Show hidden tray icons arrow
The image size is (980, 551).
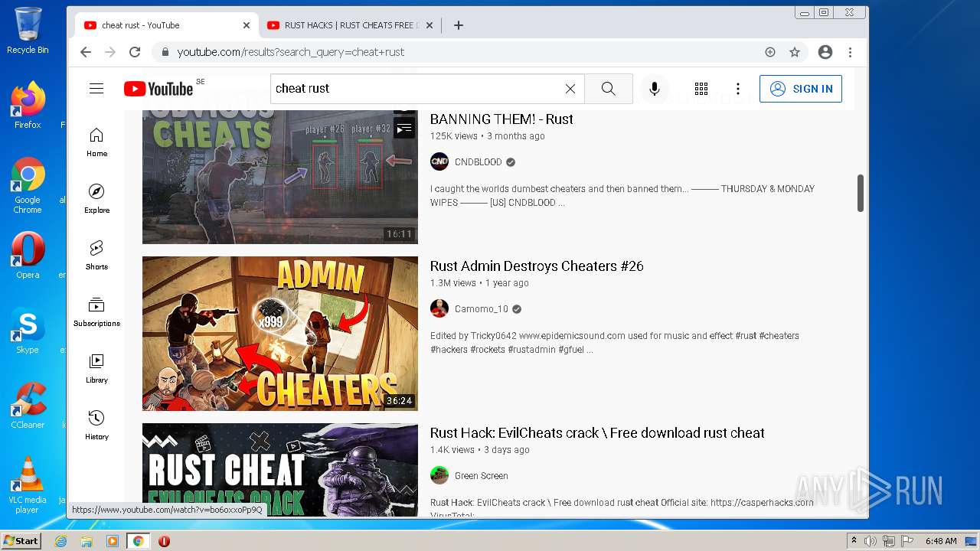pos(854,541)
